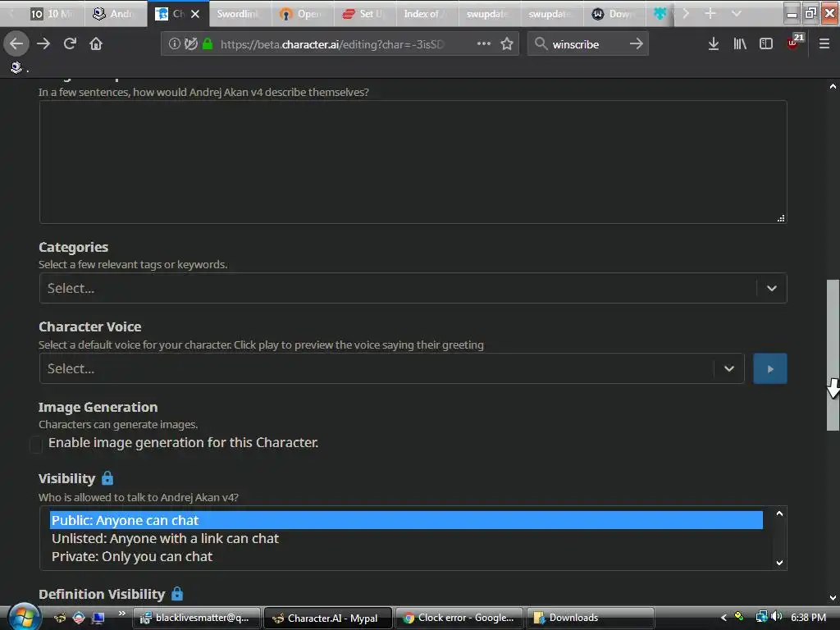Jump the page scrollbar by clicking its thumb

pos(833,354)
